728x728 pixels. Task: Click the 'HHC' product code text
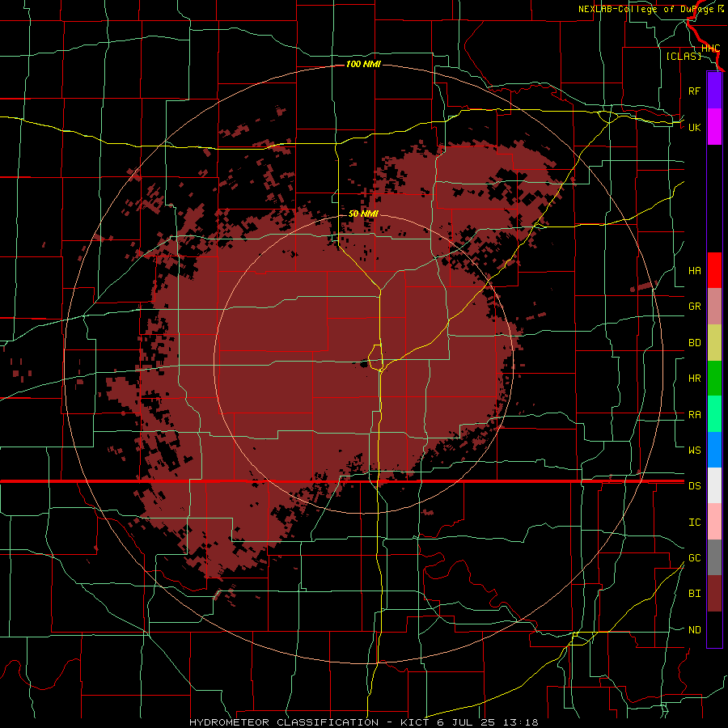[x=710, y=49]
